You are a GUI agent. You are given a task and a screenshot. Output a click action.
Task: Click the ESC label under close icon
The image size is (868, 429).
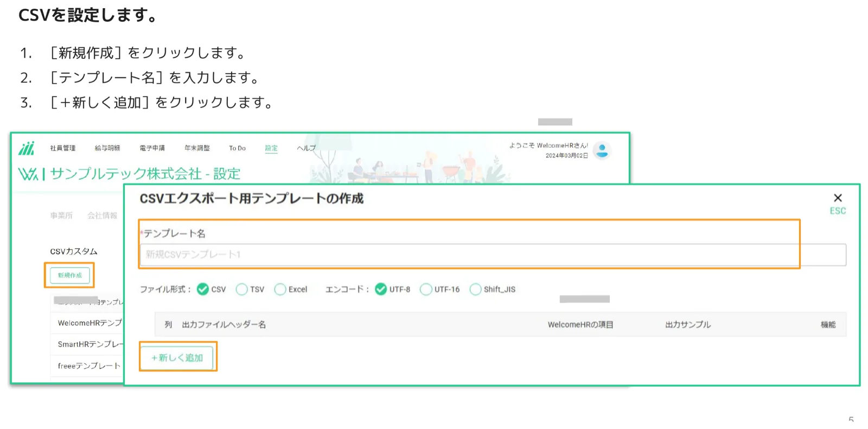[838, 211]
